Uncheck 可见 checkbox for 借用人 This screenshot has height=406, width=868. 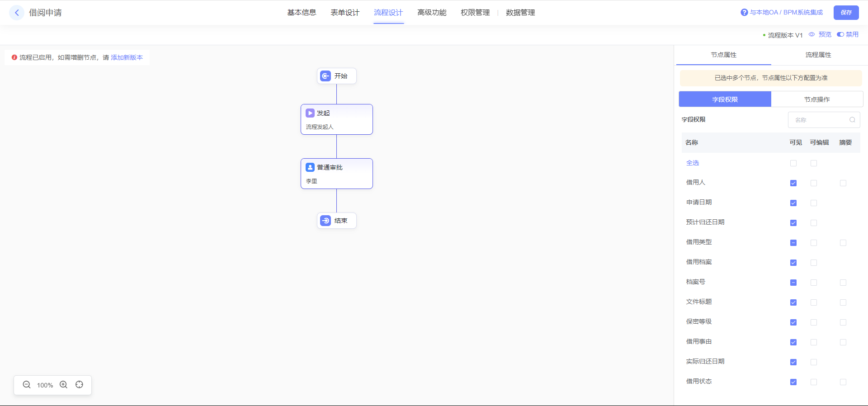[793, 183]
